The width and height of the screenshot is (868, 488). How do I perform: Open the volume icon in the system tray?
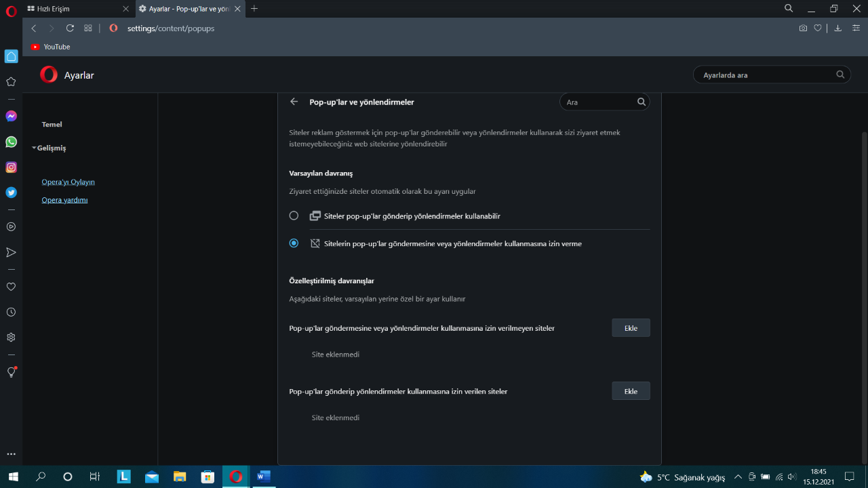pos(792,476)
